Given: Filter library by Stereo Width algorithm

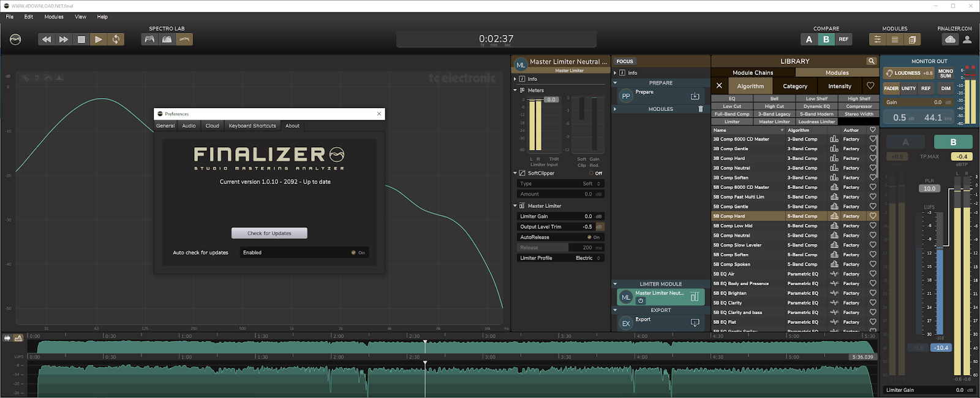Looking at the screenshot, I should (x=859, y=114).
